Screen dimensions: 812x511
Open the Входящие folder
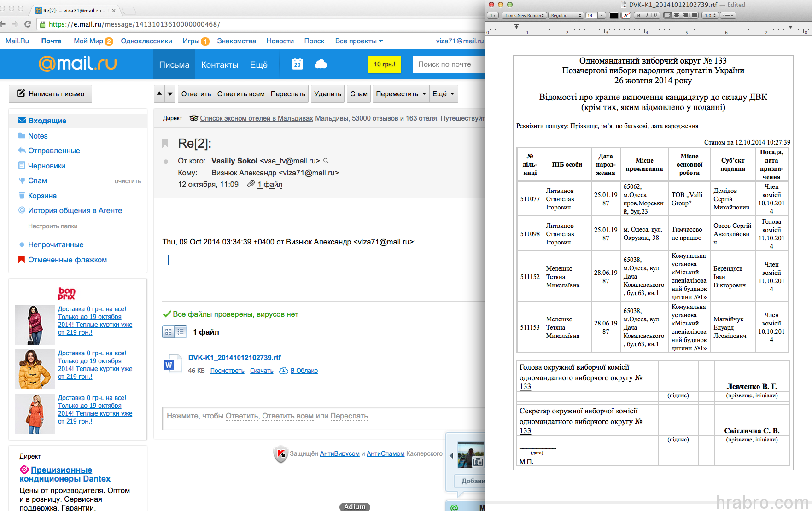[47, 121]
